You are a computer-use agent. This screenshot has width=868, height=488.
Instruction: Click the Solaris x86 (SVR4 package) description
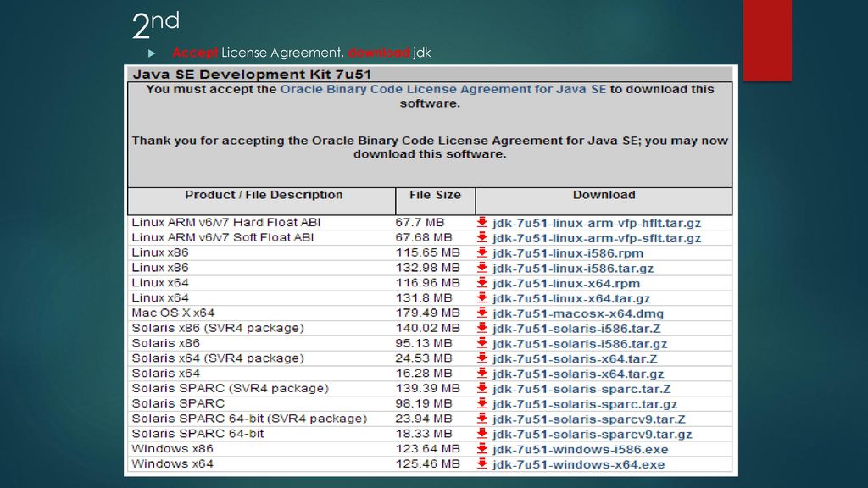[218, 328]
